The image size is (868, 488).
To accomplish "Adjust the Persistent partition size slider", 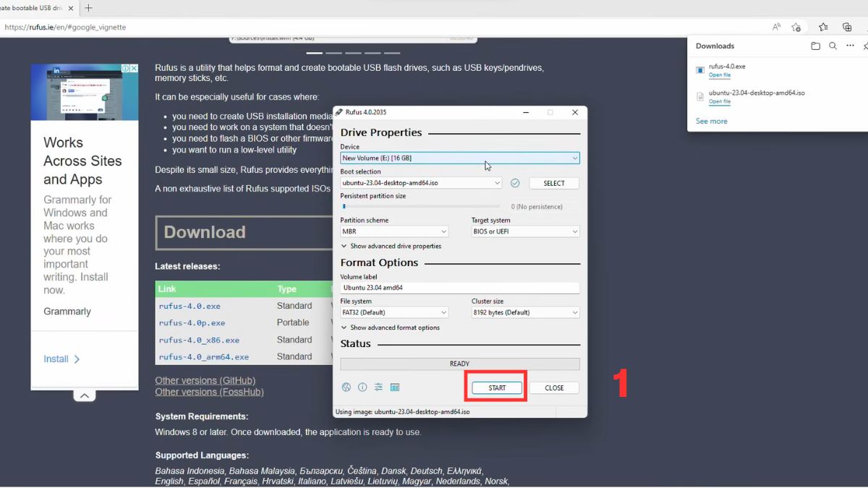I will click(x=420, y=207).
